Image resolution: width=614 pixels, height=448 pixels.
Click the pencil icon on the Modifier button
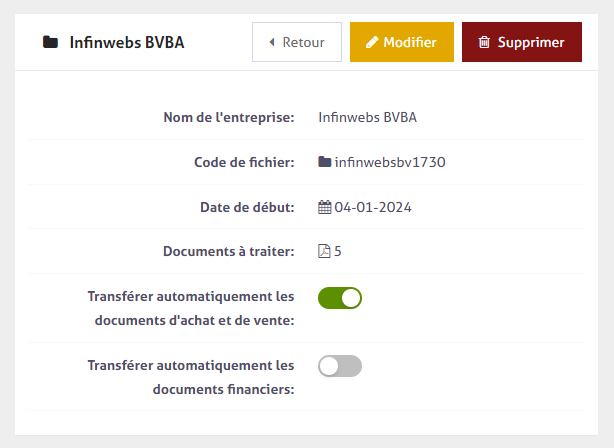click(x=372, y=43)
